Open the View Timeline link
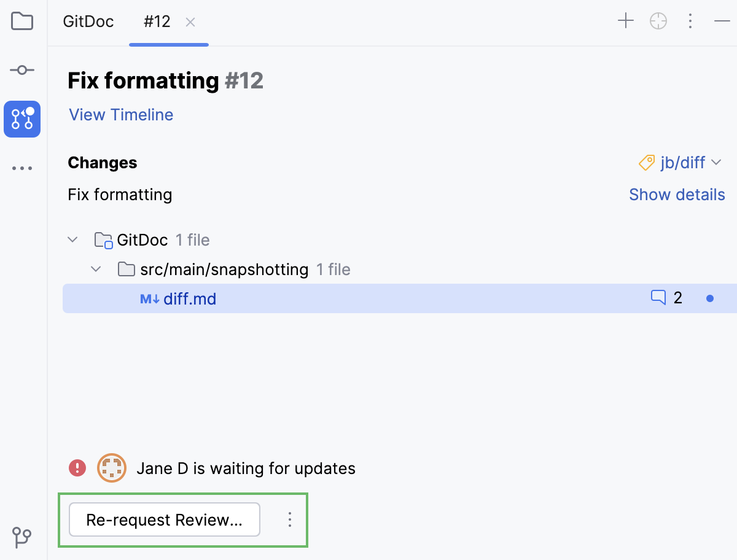737x560 pixels. click(121, 115)
